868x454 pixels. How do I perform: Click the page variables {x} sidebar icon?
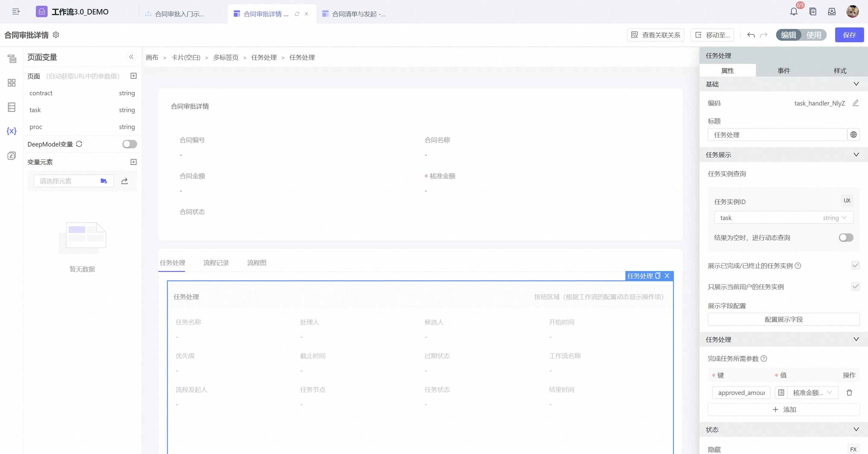[x=11, y=131]
